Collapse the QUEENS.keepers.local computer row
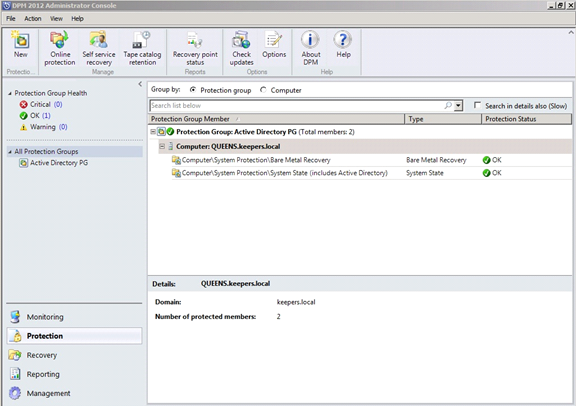This screenshot has height=406, width=576. coord(162,146)
